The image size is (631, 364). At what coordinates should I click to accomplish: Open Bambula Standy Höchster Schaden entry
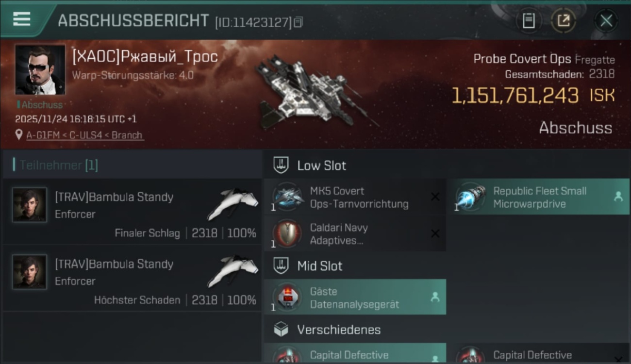(133, 279)
